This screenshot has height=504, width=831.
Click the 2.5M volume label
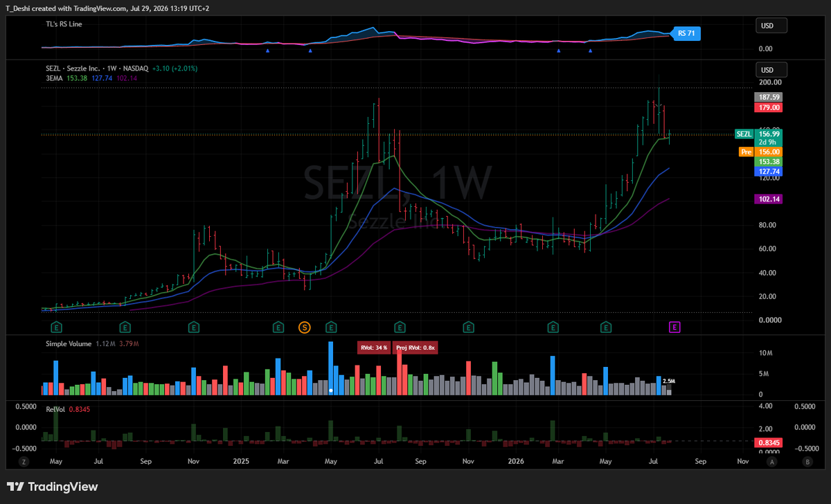(x=669, y=381)
